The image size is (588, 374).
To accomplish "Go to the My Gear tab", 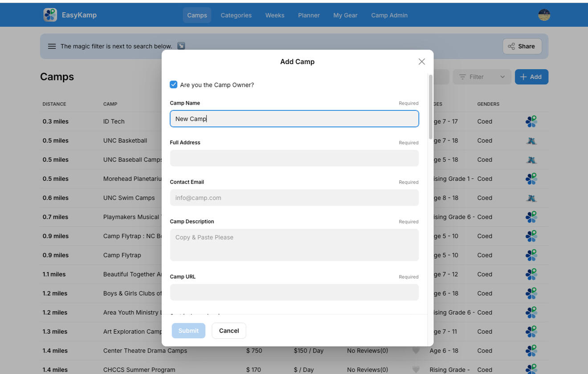I will pyautogui.click(x=345, y=15).
